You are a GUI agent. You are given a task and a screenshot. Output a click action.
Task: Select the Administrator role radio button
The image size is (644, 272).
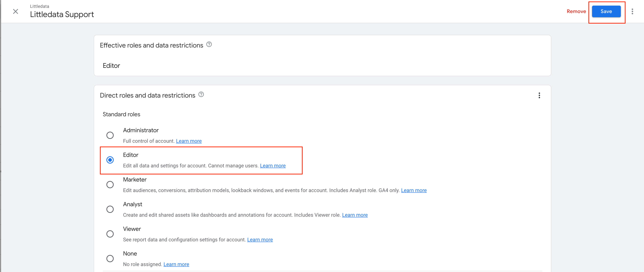(x=110, y=135)
